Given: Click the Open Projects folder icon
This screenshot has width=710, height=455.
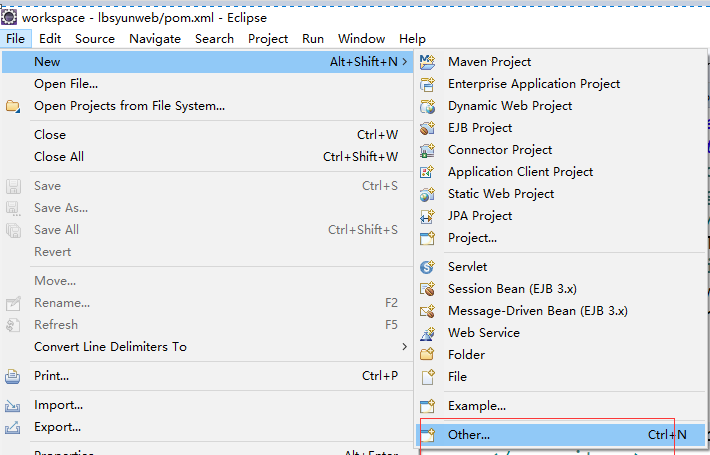Looking at the screenshot, I should [13, 106].
